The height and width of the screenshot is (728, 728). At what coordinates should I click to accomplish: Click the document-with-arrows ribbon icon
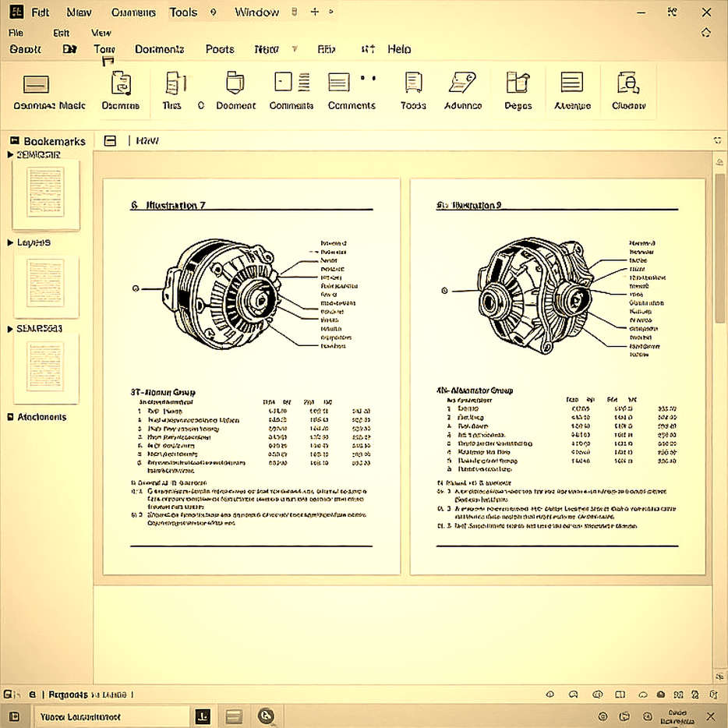pos(121,83)
